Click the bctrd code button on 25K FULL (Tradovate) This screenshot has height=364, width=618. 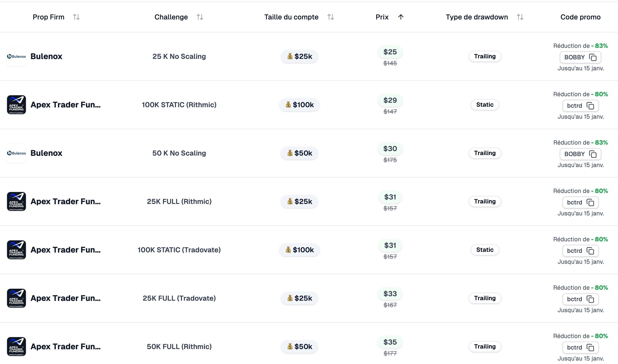(580, 299)
